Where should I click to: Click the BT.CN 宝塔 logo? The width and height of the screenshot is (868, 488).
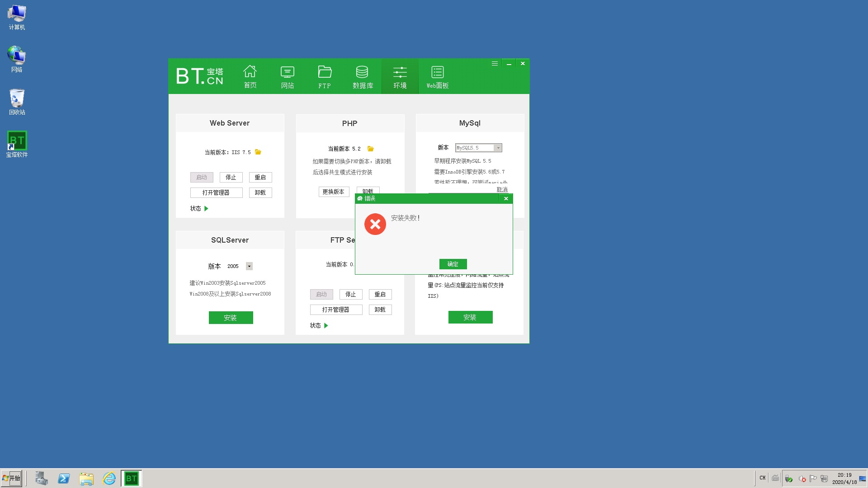pyautogui.click(x=200, y=76)
